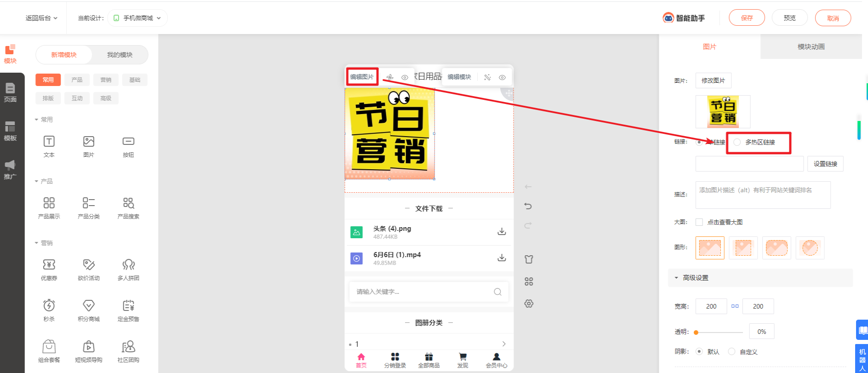Add the 秒杀 module
Screen dimensions: 868x373
tap(49, 310)
